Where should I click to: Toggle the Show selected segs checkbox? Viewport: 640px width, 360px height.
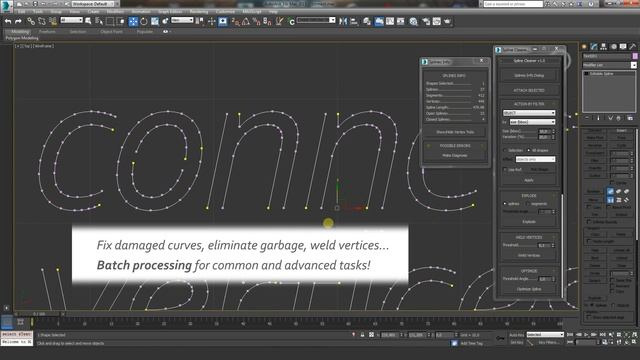589,317
